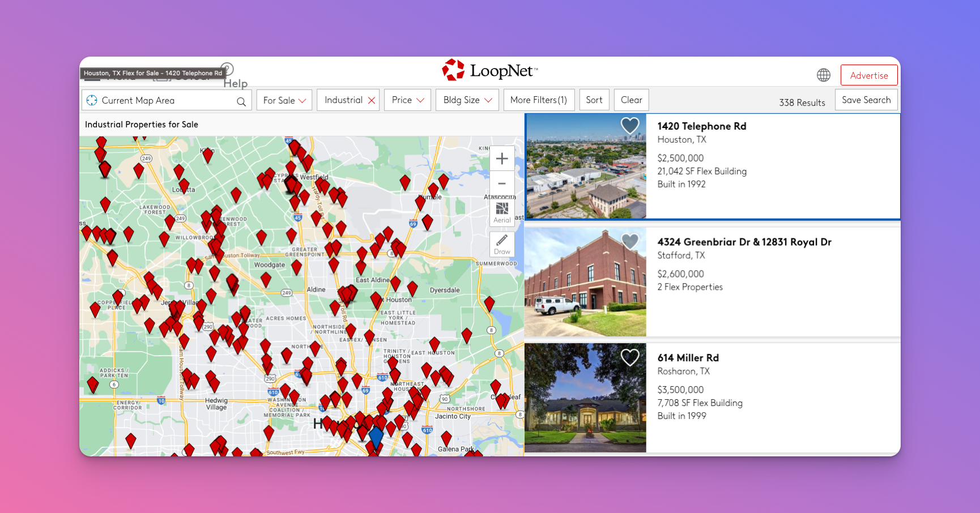Click the Save Search button
980x513 pixels.
pyautogui.click(x=866, y=100)
